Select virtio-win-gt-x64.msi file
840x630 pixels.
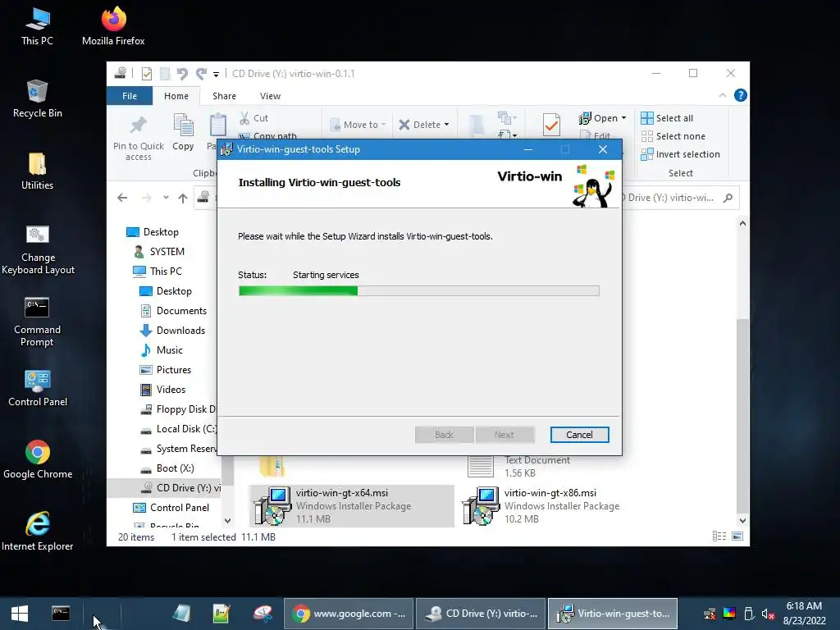351,505
